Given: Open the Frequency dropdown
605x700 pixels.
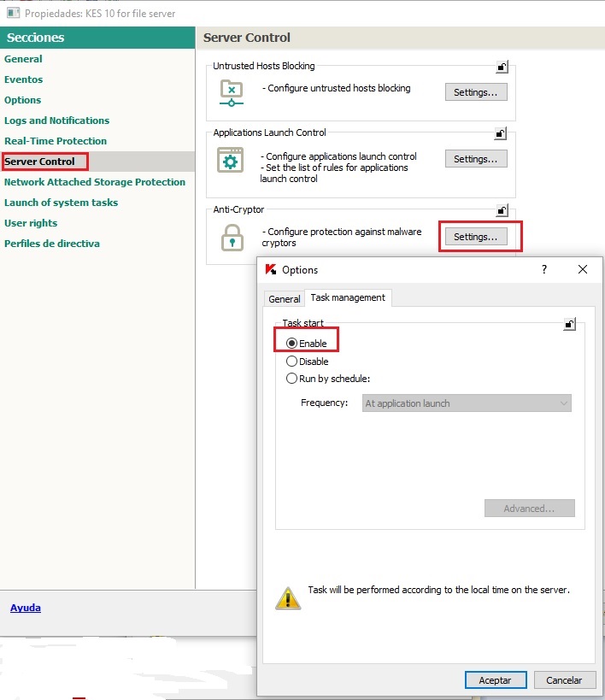Looking at the screenshot, I should [x=467, y=403].
